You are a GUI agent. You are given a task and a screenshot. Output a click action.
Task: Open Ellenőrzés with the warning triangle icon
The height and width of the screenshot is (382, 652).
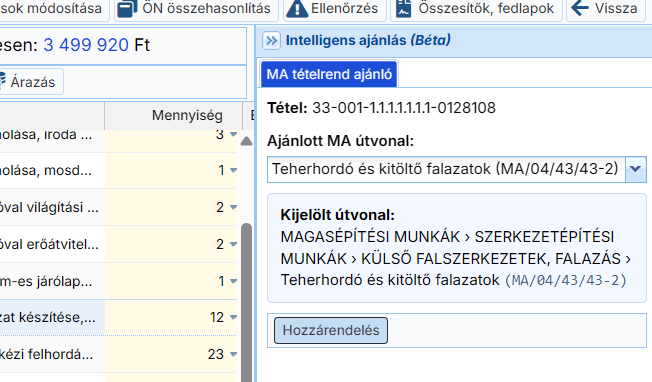tap(334, 8)
